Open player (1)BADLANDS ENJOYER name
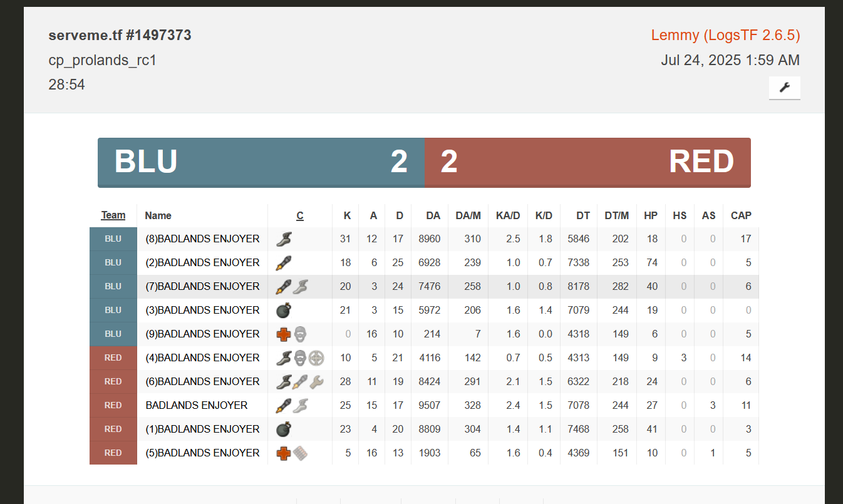 pos(202,429)
